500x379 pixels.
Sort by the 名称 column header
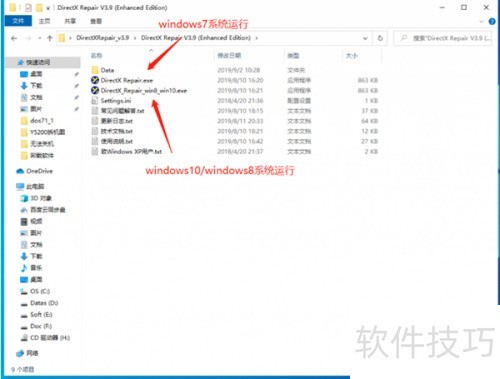[x=97, y=55]
